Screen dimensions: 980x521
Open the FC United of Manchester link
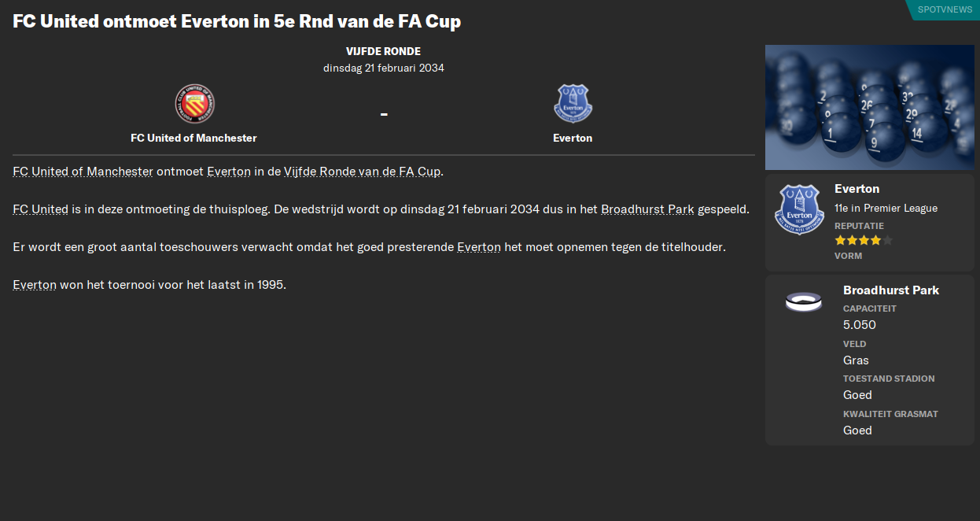[x=83, y=171]
